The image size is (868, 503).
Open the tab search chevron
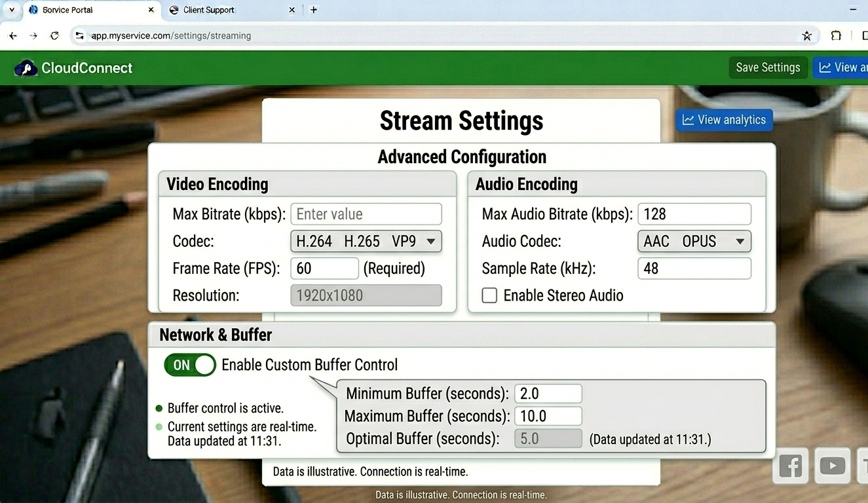[11, 10]
